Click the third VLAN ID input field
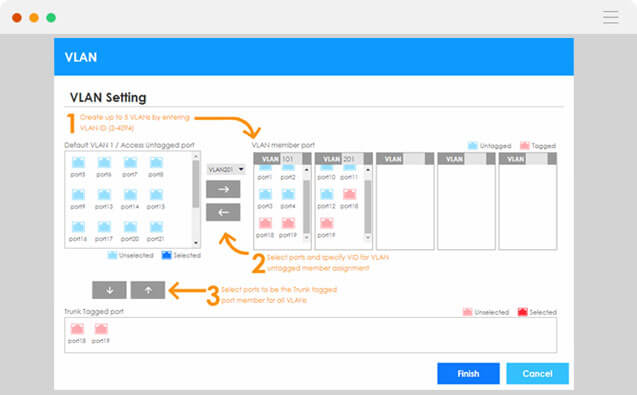The height and width of the screenshot is (395, 637). 414,158
